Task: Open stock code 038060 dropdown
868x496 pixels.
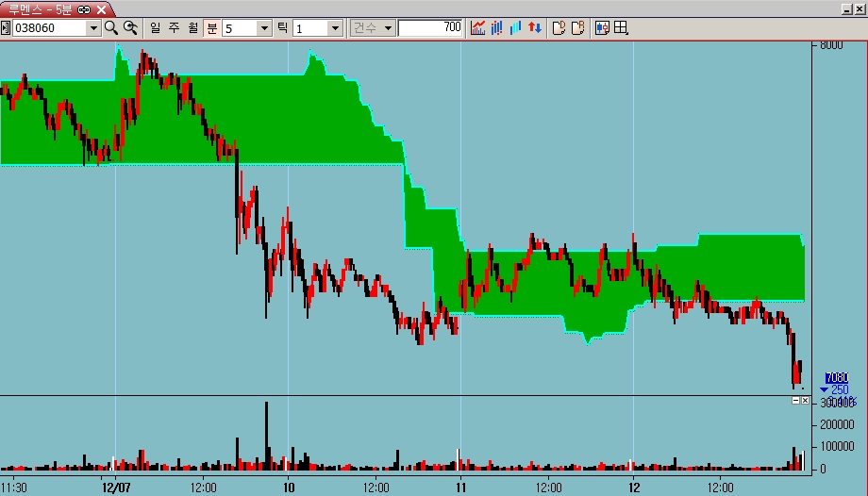Action: tap(92, 28)
